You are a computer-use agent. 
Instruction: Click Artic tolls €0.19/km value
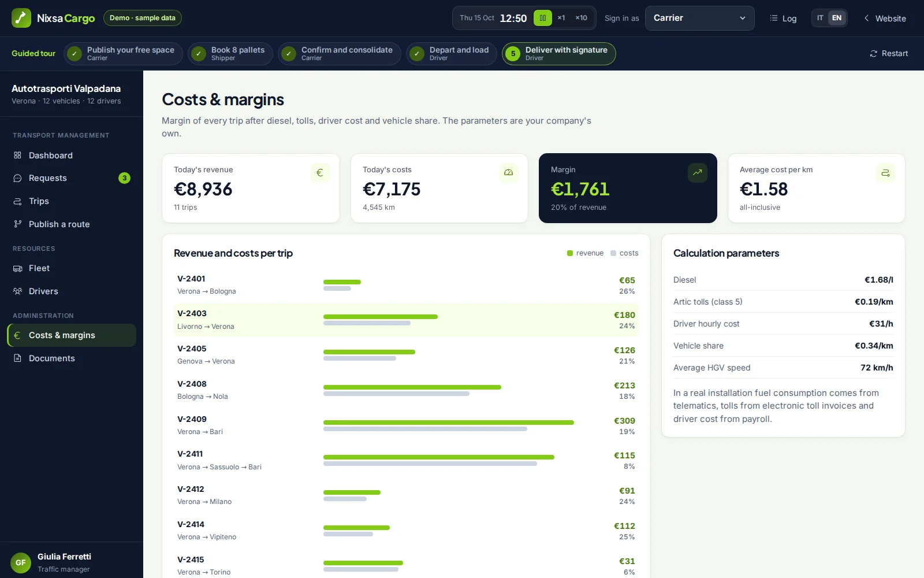[874, 302]
